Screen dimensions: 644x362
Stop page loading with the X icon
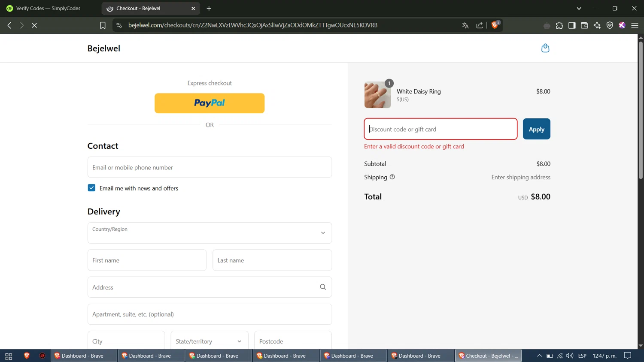pyautogui.click(x=34, y=25)
